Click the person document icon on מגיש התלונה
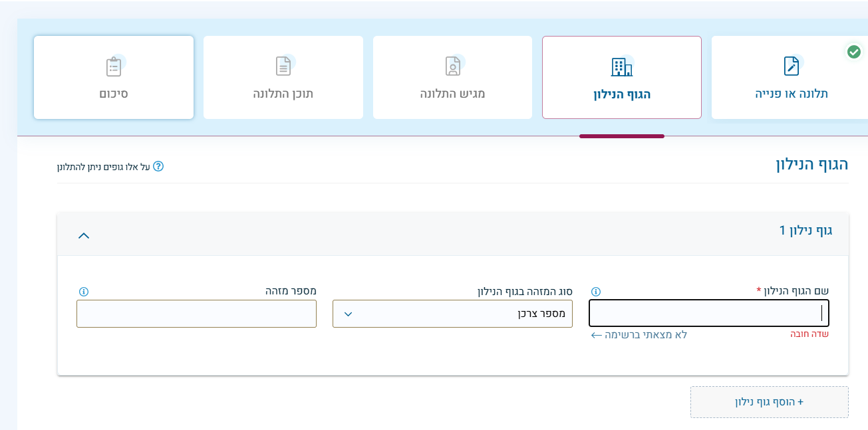The width and height of the screenshot is (868, 430). [x=452, y=66]
